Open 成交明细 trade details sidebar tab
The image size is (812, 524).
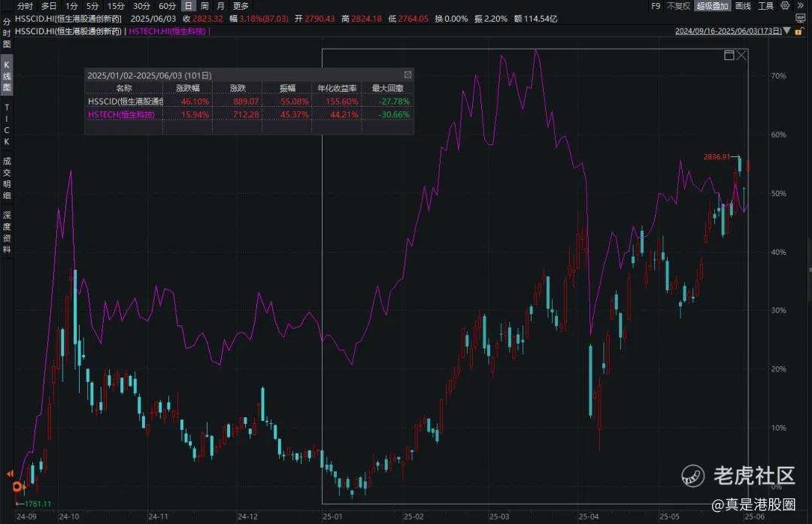pos(7,178)
